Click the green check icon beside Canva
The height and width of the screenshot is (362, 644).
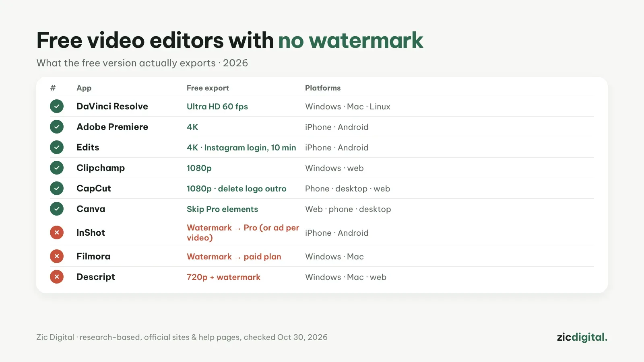pyautogui.click(x=57, y=209)
